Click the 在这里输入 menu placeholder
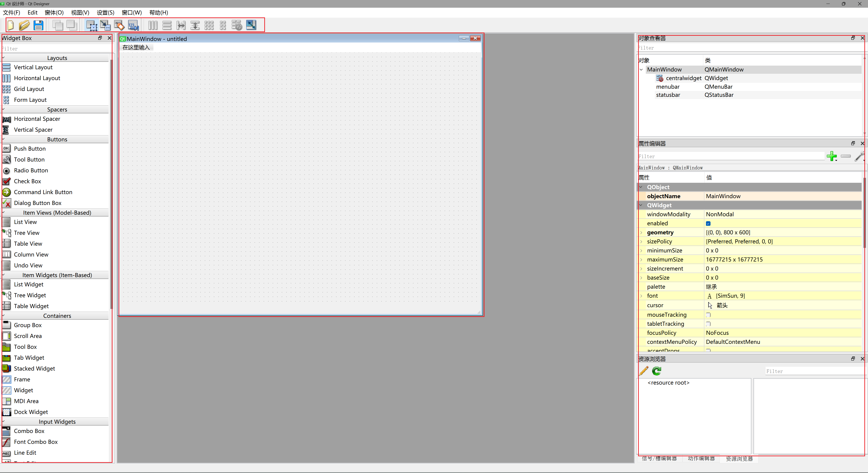Screen dimensions: 868x473 click(x=136, y=48)
